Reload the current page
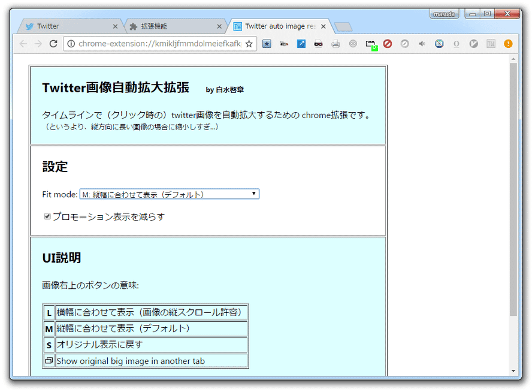This screenshot has width=532, height=392. point(53,43)
